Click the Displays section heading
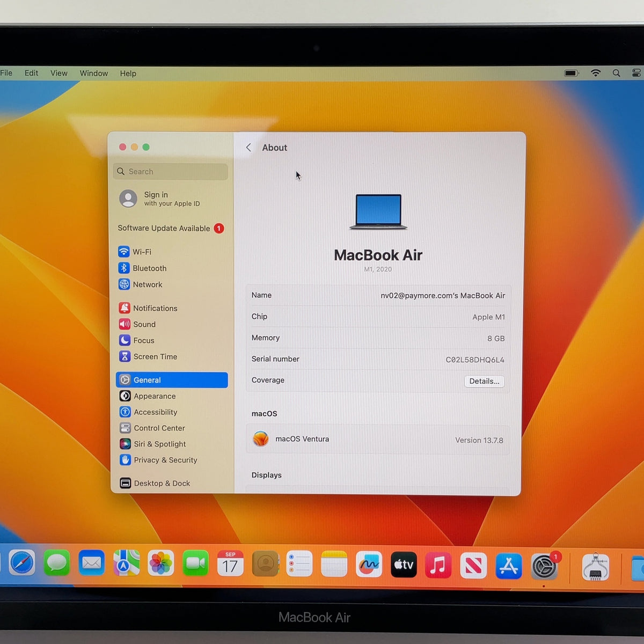The height and width of the screenshot is (644, 644). [267, 475]
